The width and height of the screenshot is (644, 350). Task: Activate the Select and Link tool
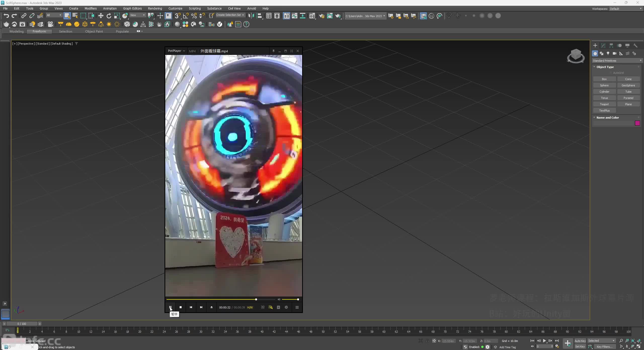pyautogui.click(x=24, y=16)
